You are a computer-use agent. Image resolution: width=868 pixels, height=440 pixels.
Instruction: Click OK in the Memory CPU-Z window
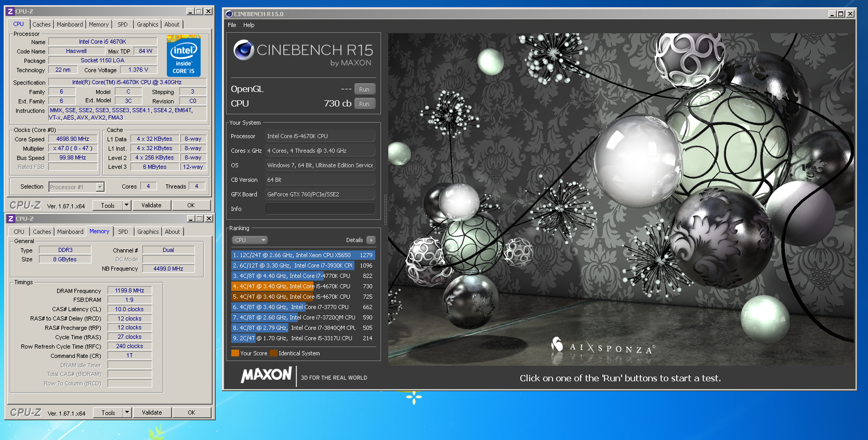click(191, 412)
